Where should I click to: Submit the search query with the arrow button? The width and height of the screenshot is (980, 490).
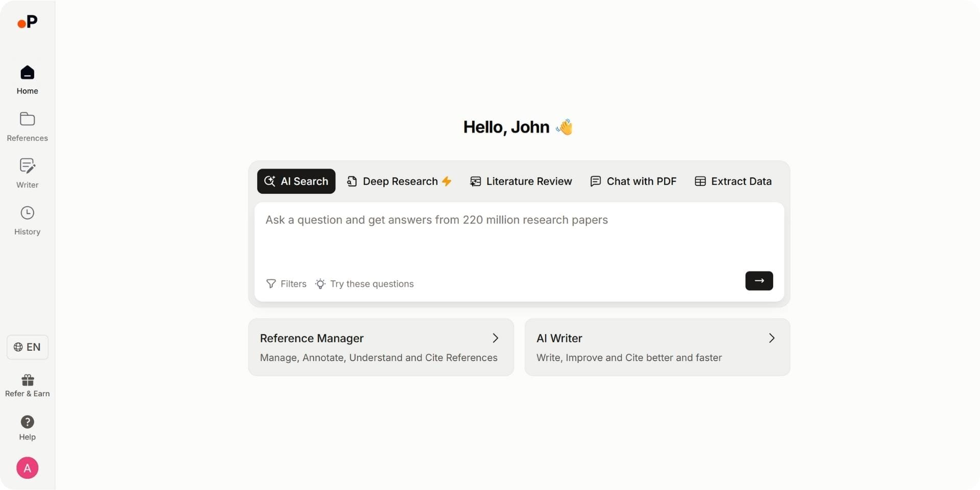pyautogui.click(x=758, y=281)
